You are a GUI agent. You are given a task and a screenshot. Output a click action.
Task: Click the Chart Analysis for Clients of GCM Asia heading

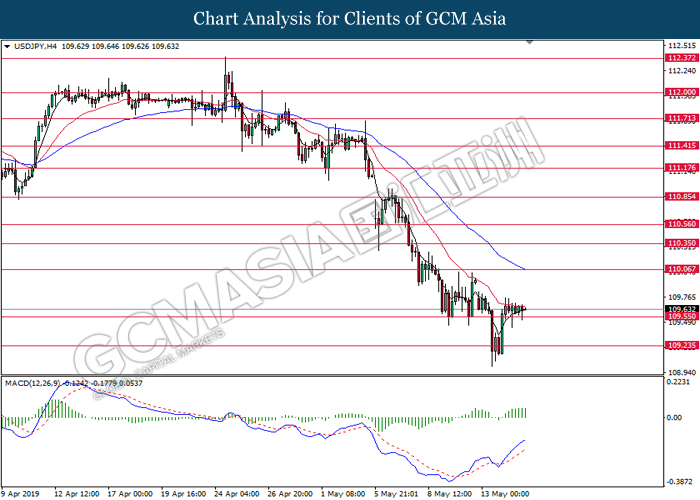click(350, 19)
